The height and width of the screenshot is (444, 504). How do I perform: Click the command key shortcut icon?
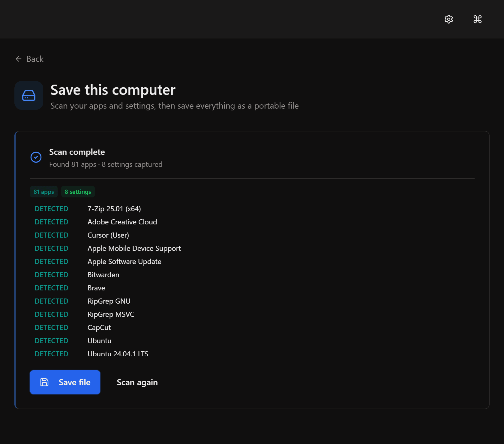tap(477, 19)
